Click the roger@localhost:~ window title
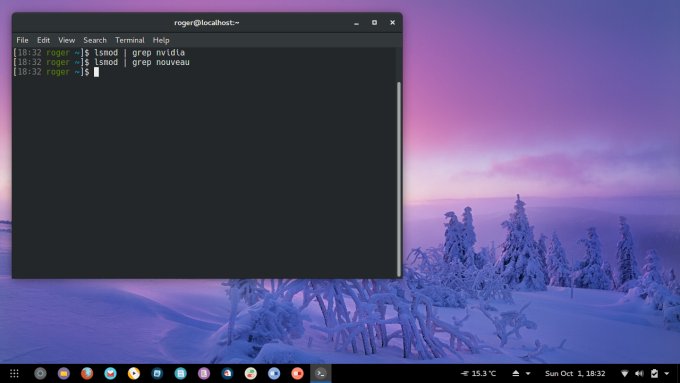Viewport: 680px width, 383px height. [x=207, y=23]
